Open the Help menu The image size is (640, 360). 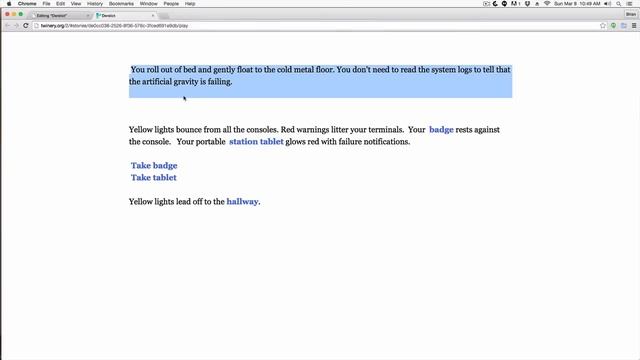[190, 4]
